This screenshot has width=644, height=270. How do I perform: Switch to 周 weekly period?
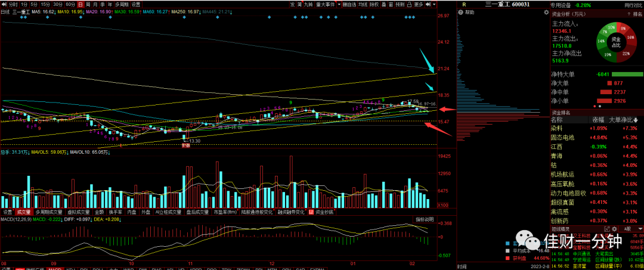88,5
